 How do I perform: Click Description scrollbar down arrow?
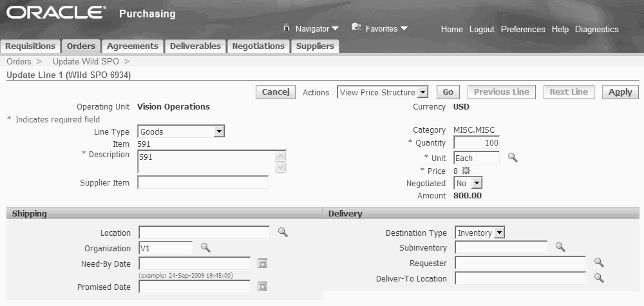[281, 167]
